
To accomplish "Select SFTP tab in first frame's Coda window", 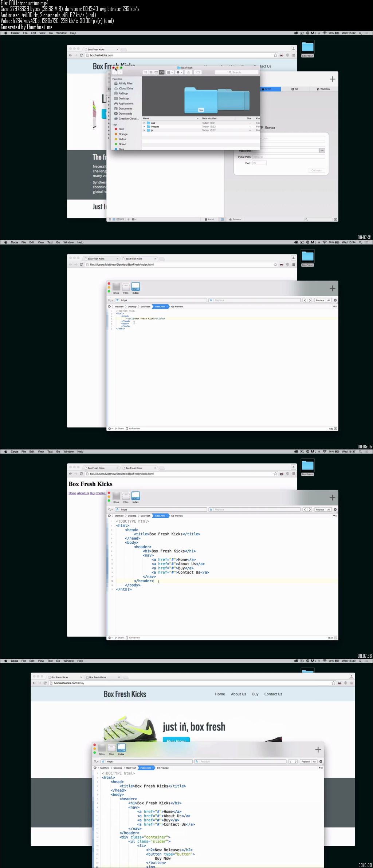I will 270,89.
